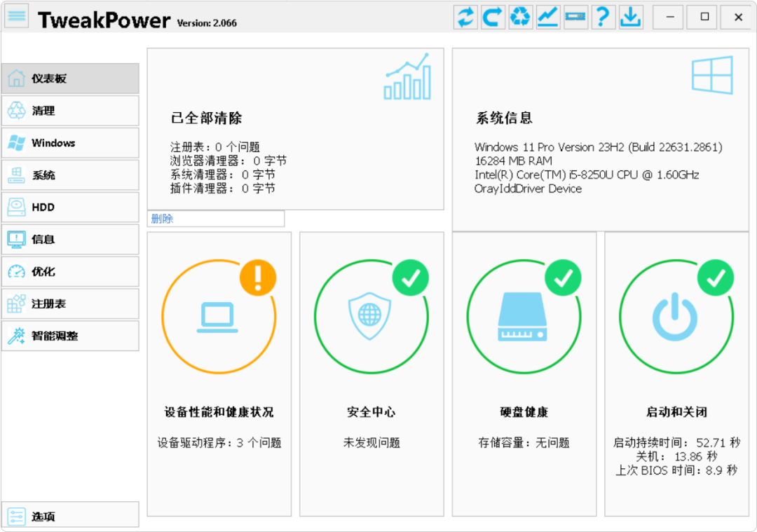Click the orange warning exclamation badge
The height and width of the screenshot is (532, 757).
[x=258, y=278]
